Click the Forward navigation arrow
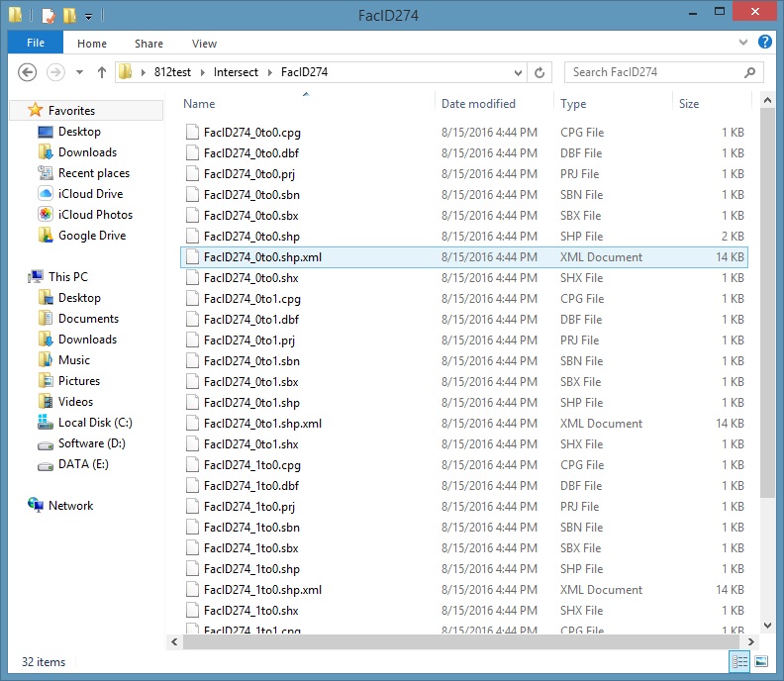This screenshot has height=681, width=784. [55, 72]
